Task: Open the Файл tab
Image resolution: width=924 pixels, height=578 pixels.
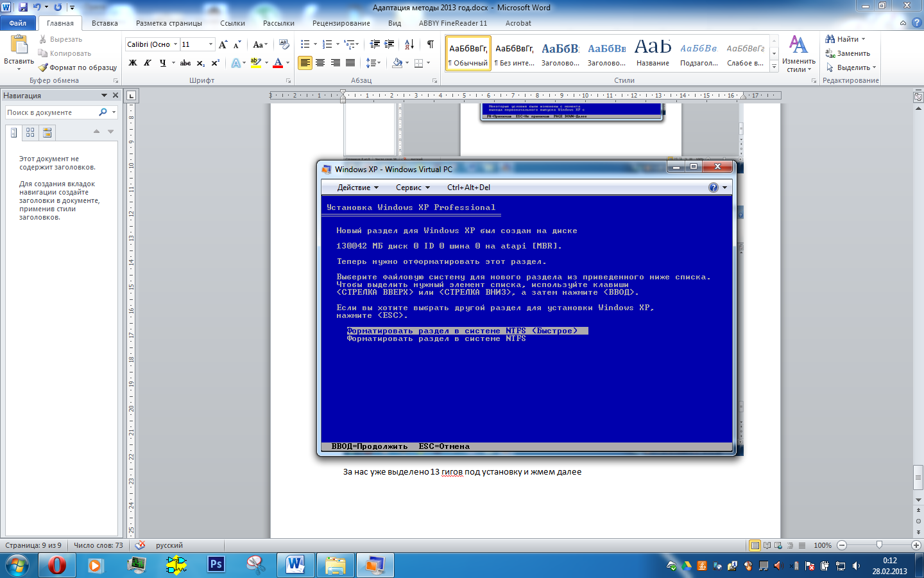Action: 18,23
